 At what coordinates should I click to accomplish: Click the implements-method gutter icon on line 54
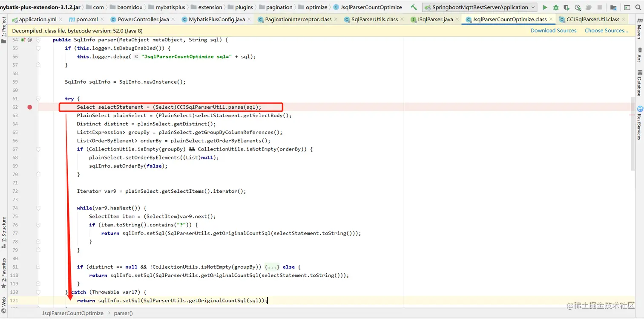click(23, 40)
